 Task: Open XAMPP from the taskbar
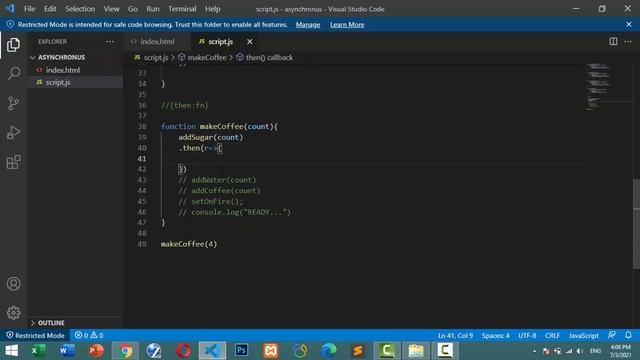271,351
